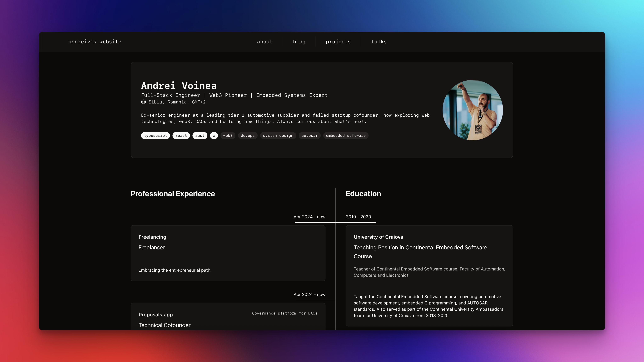Click the Professional Experience heading
Viewport: 644px width, 362px height.
click(172, 194)
